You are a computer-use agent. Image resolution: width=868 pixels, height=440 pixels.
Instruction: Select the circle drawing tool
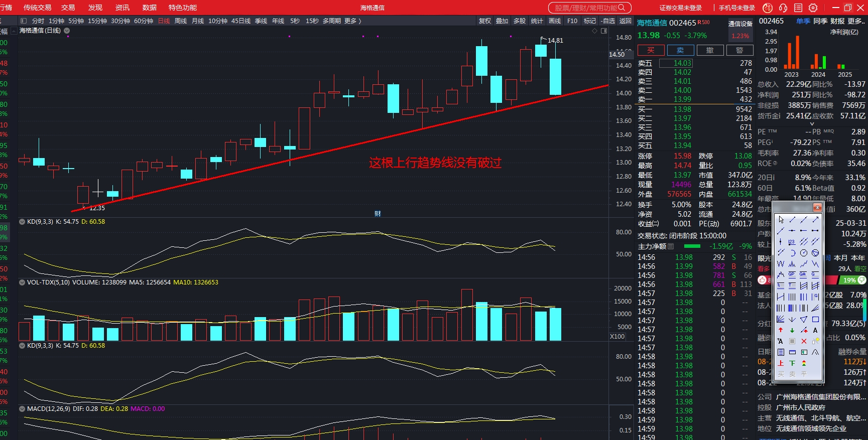[804, 253]
